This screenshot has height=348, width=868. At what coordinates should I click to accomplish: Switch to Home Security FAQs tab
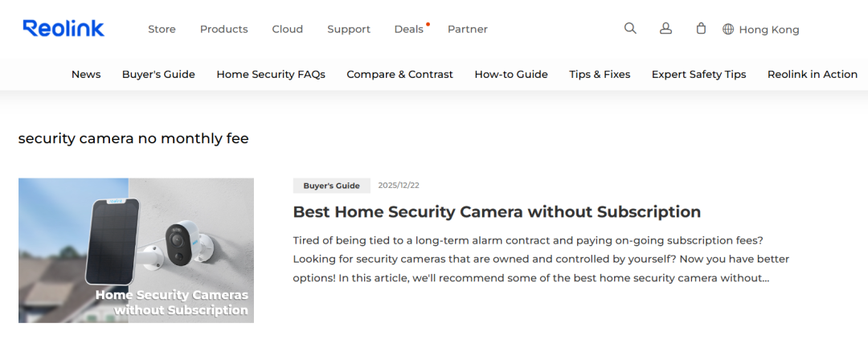271,74
